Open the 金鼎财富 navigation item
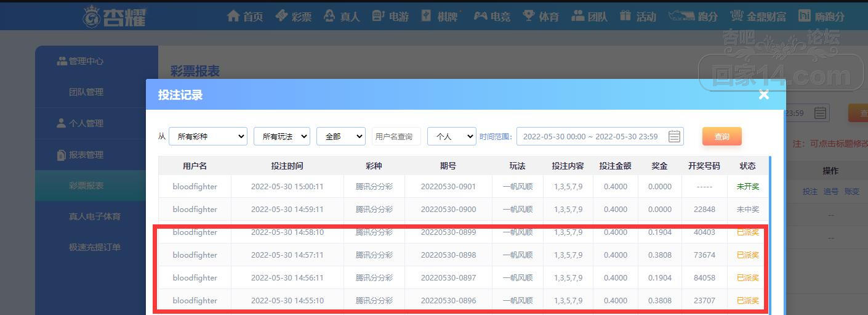 coord(758,16)
